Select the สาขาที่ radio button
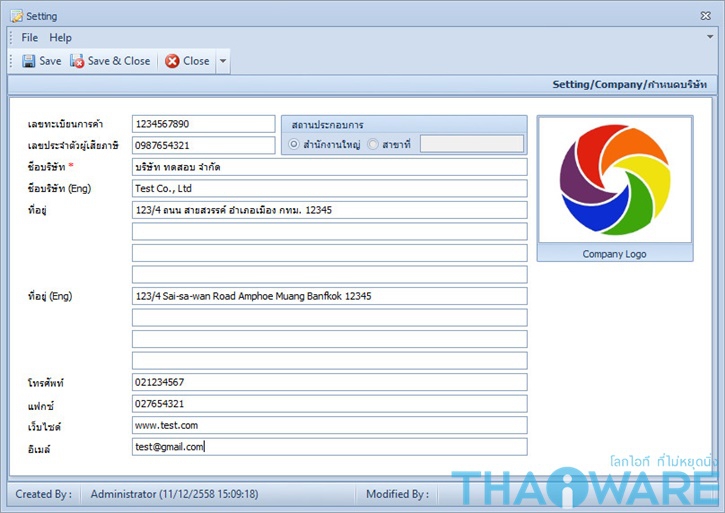The height and width of the screenshot is (513, 725). (373, 144)
